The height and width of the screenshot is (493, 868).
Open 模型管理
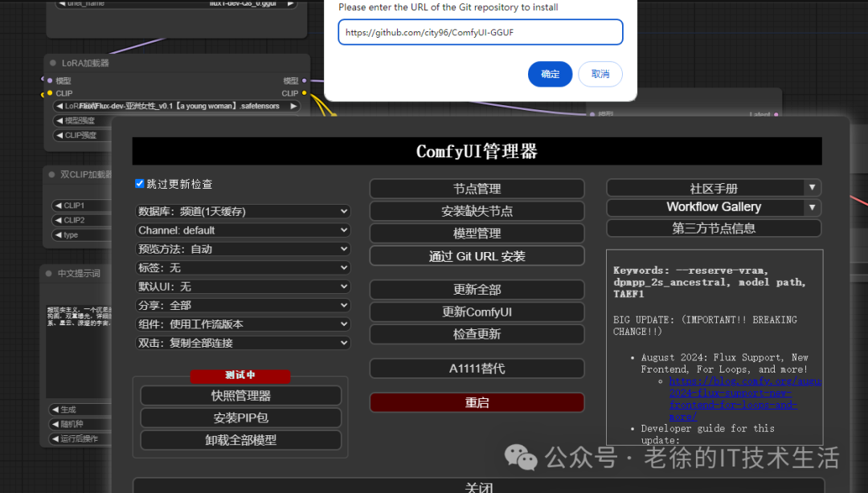477,234
